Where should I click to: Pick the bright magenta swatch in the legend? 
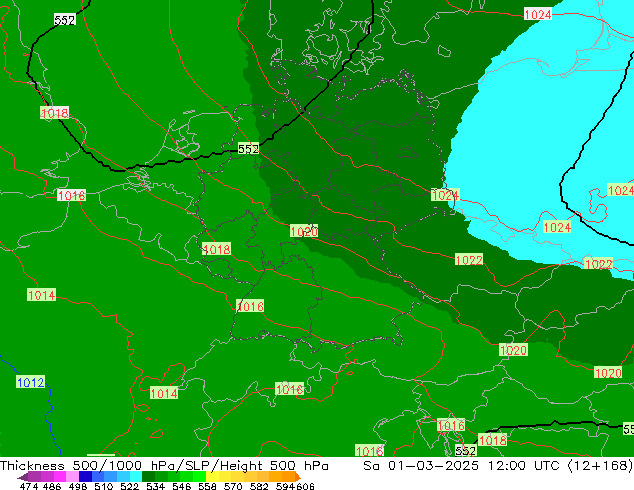(x=60, y=477)
